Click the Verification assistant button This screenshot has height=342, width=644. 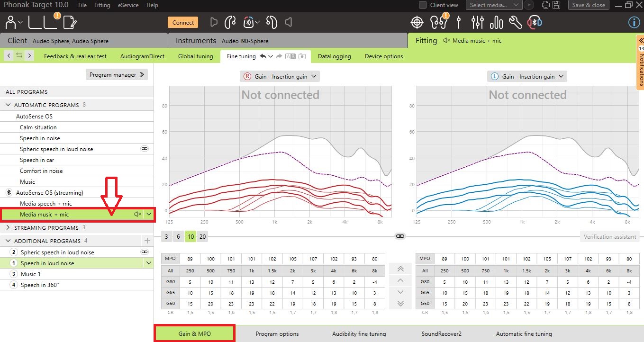(x=610, y=237)
